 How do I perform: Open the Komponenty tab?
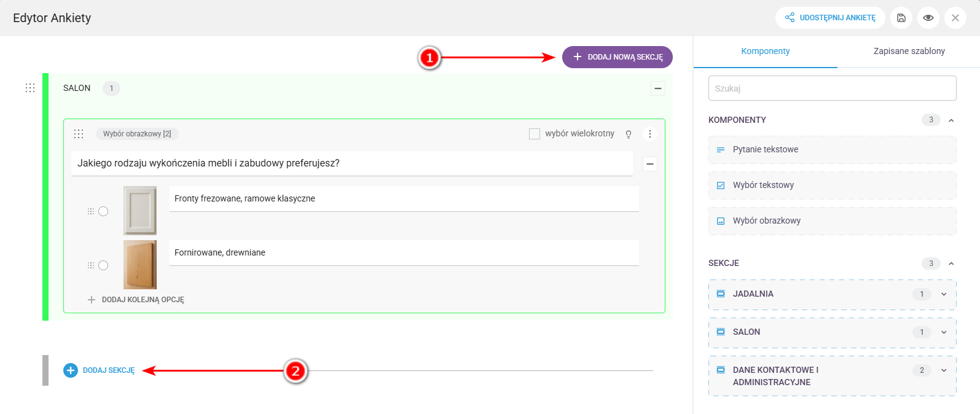(765, 51)
